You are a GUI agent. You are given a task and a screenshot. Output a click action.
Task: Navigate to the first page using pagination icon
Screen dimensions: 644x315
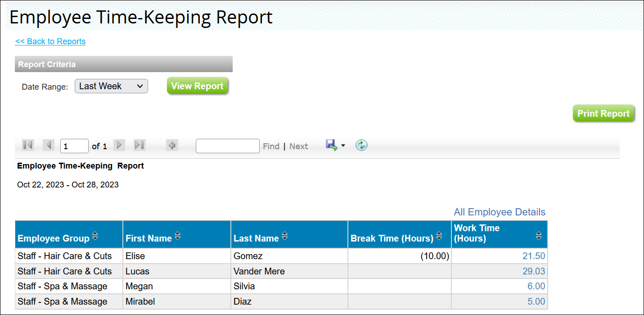[x=27, y=145]
